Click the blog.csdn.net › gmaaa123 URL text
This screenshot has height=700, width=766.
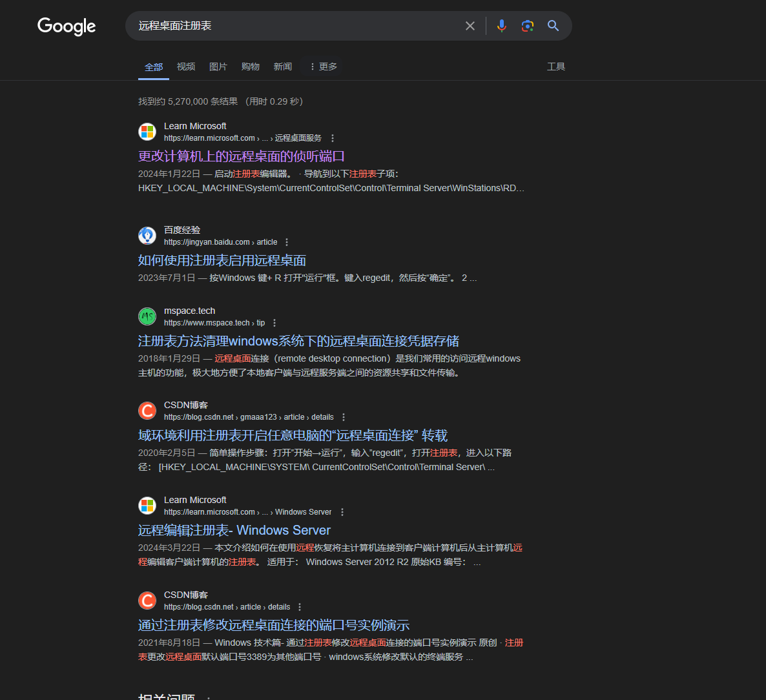pyautogui.click(x=249, y=417)
